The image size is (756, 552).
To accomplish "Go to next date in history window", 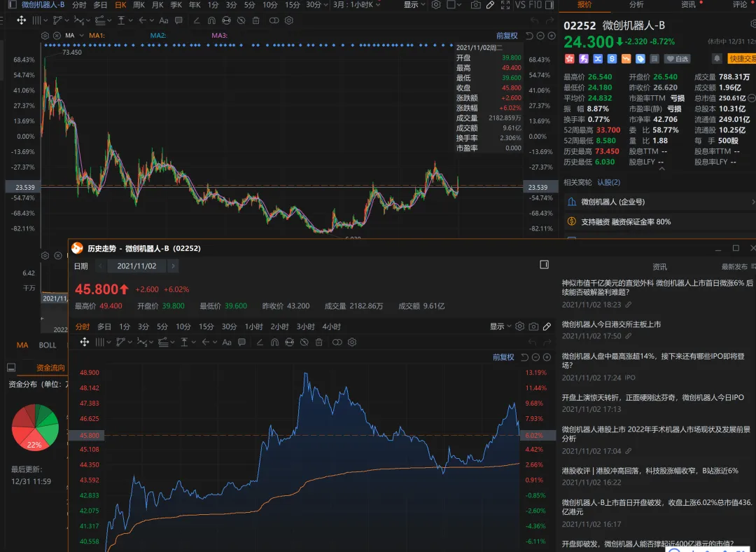I will coord(173,266).
